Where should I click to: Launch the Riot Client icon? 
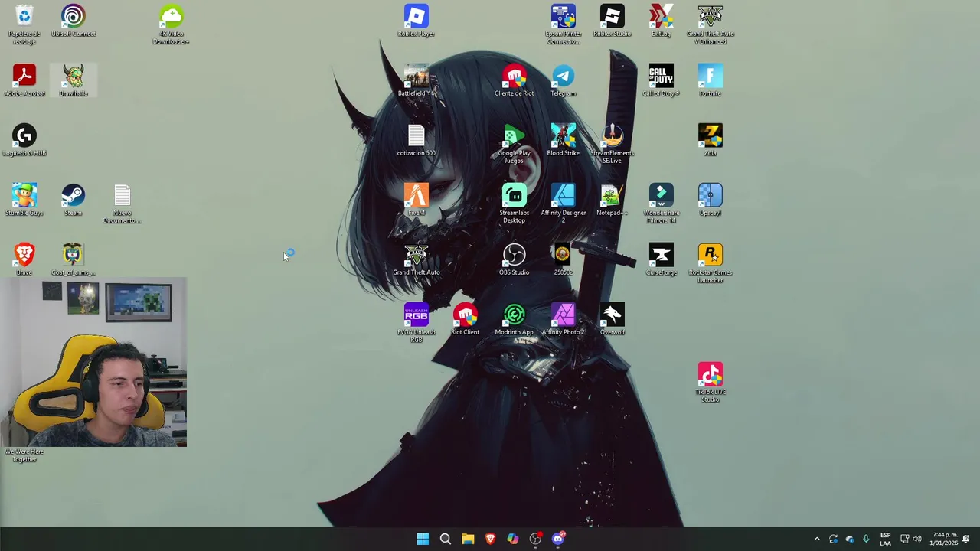pos(465,320)
